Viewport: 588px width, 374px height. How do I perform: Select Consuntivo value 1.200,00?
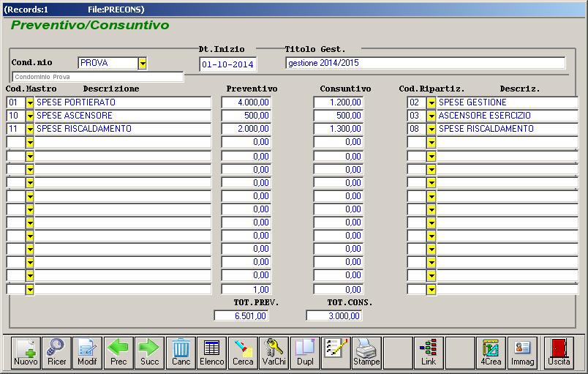[339, 102]
